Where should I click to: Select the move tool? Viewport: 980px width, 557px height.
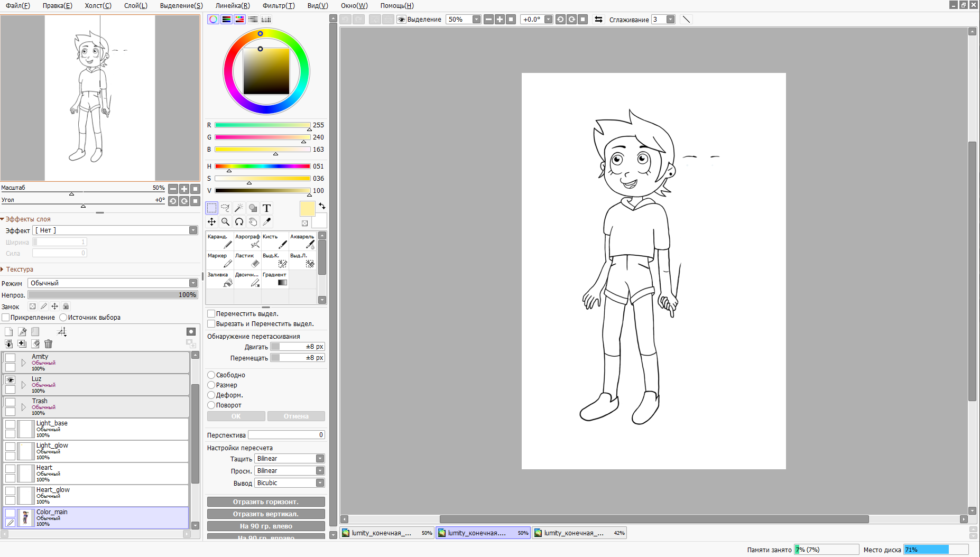pos(211,222)
